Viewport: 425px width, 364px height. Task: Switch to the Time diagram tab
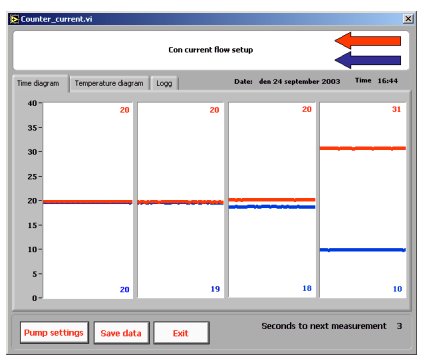[38, 83]
